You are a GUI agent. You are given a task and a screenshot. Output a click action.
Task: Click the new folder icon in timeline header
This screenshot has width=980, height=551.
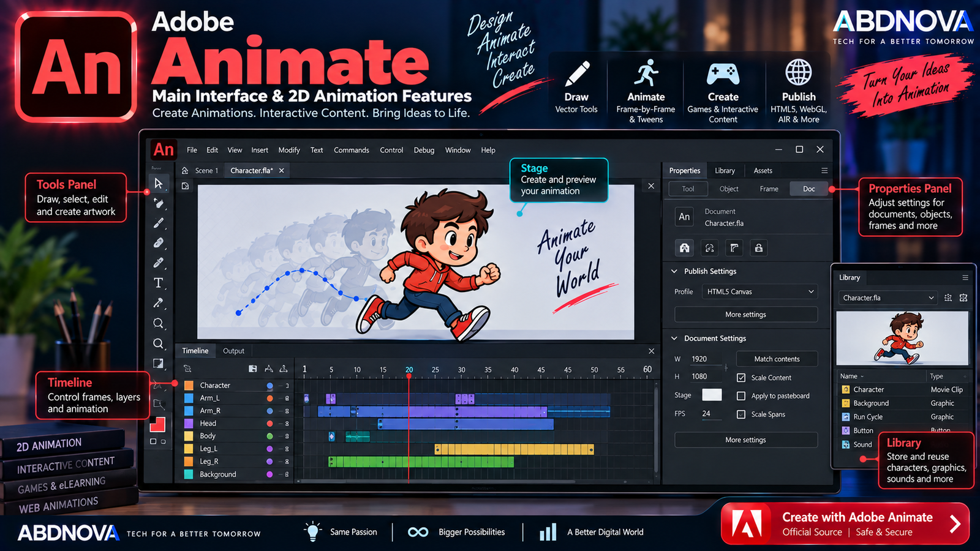252,369
